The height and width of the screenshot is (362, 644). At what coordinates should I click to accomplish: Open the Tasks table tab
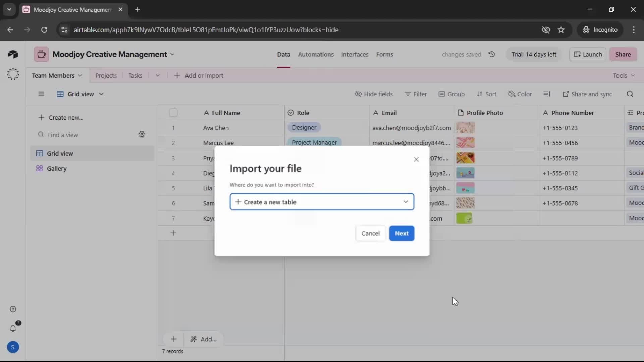pos(135,75)
